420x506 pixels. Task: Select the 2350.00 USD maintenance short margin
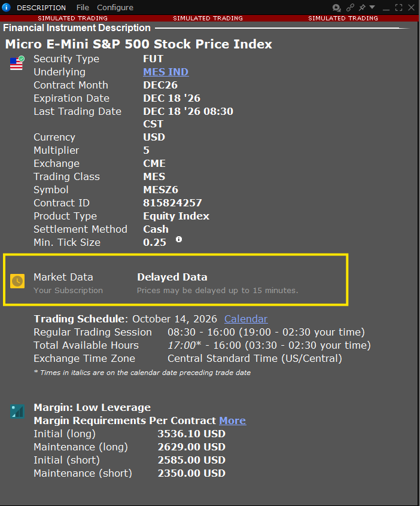tap(191, 474)
